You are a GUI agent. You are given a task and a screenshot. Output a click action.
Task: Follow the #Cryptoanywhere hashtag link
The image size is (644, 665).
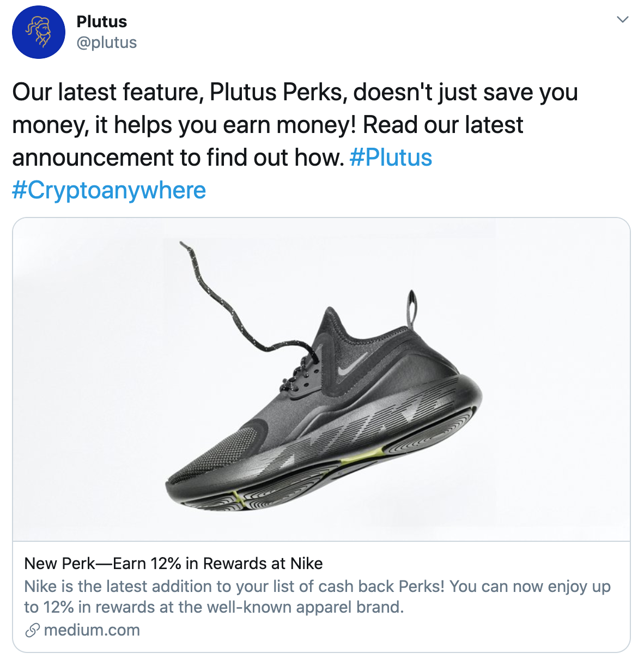pos(109,190)
